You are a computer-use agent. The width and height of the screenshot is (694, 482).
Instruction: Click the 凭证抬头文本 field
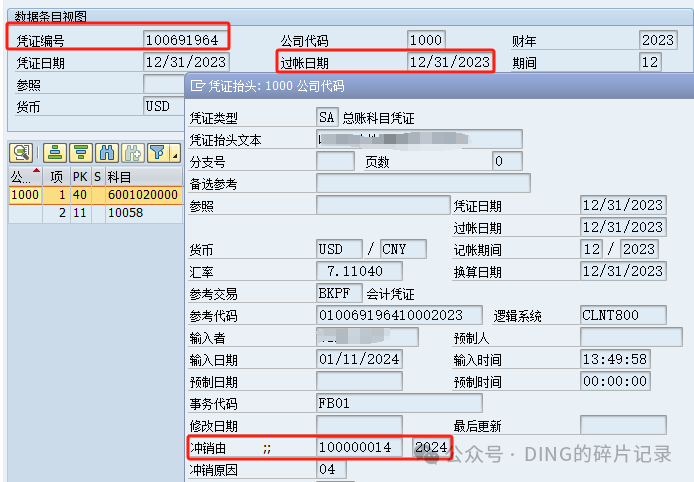[x=419, y=139]
